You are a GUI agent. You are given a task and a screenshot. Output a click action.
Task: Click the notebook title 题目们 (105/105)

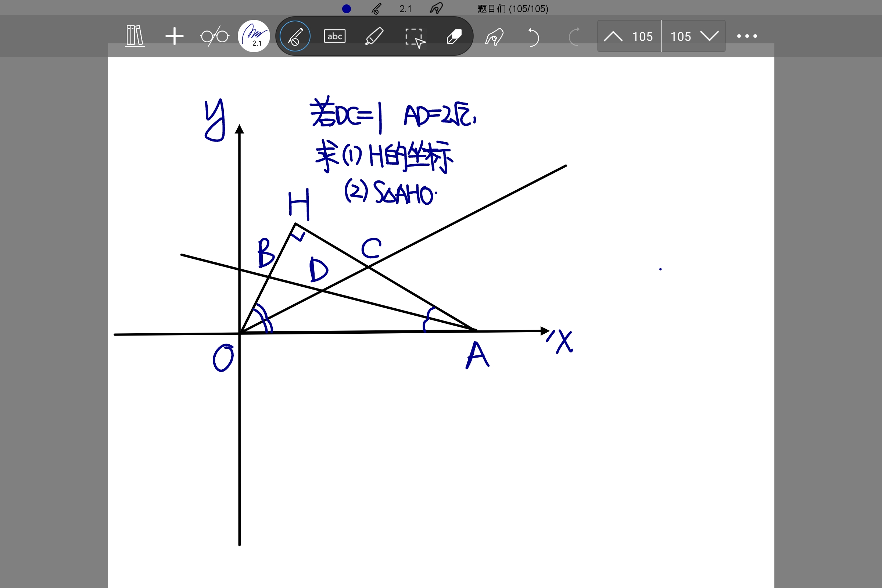point(513,8)
